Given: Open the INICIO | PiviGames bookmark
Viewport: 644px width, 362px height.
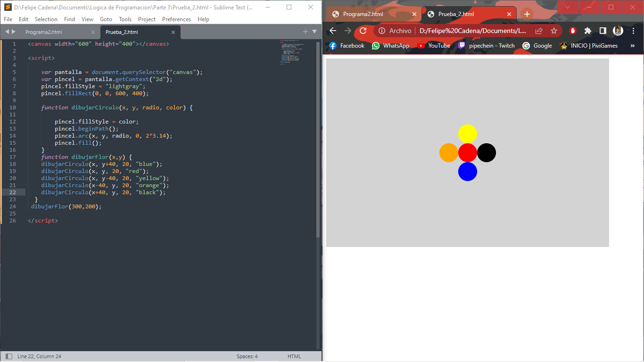Looking at the screenshot, I should tap(588, 46).
